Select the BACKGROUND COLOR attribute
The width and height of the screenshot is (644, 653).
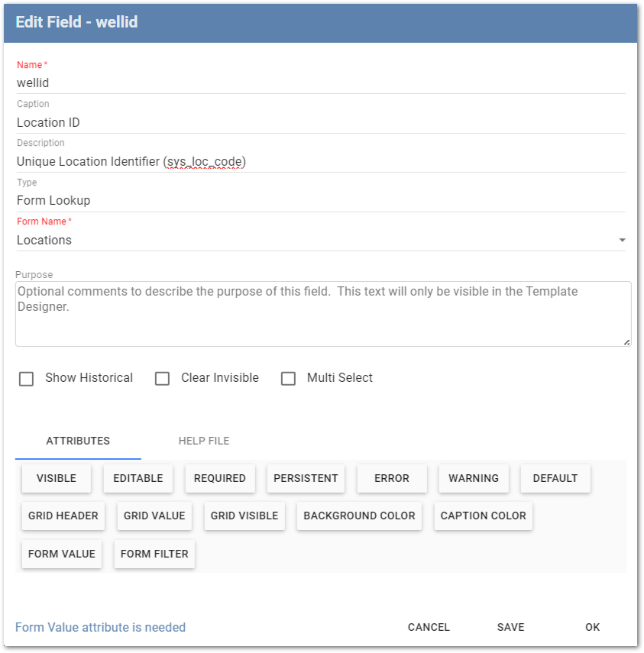(358, 516)
